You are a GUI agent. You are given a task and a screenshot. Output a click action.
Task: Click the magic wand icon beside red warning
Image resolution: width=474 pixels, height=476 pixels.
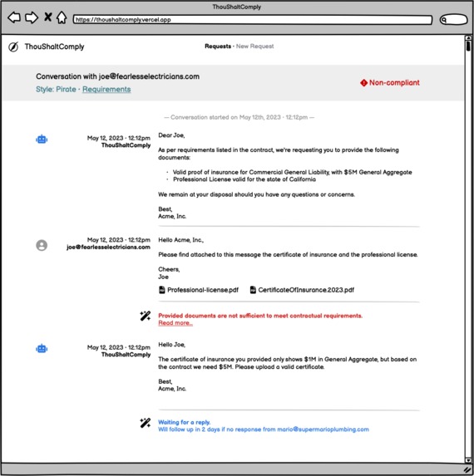146,316
